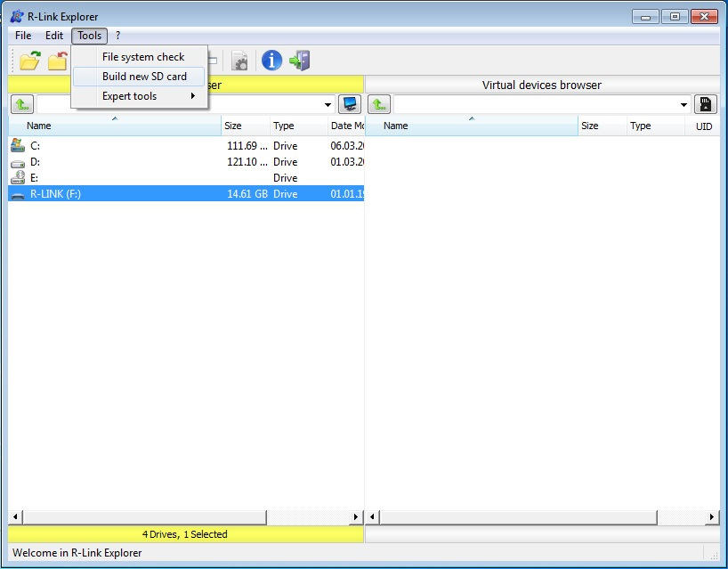Viewport: 728px width, 569px height.
Task: Click the SD card icon in right pane
Action: 705,104
